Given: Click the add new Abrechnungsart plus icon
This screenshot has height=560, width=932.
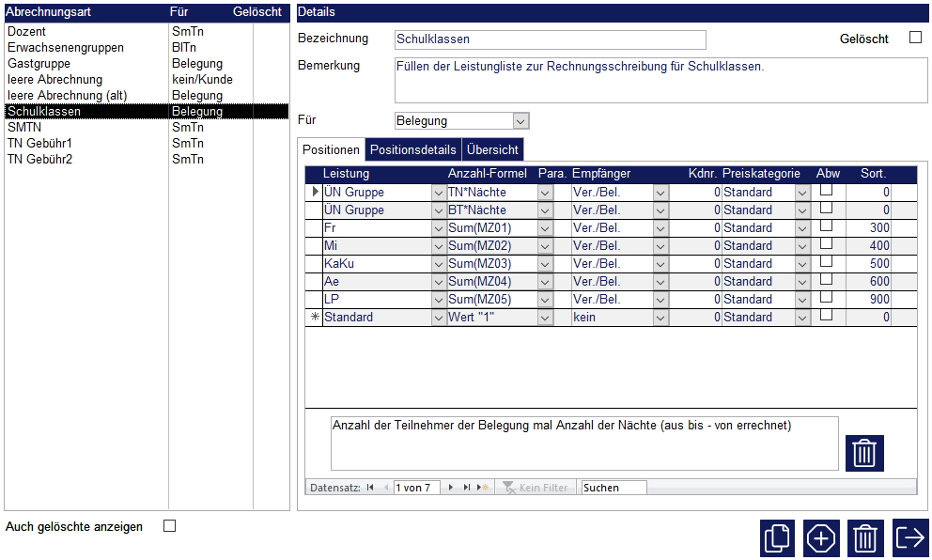Looking at the screenshot, I should [x=821, y=538].
